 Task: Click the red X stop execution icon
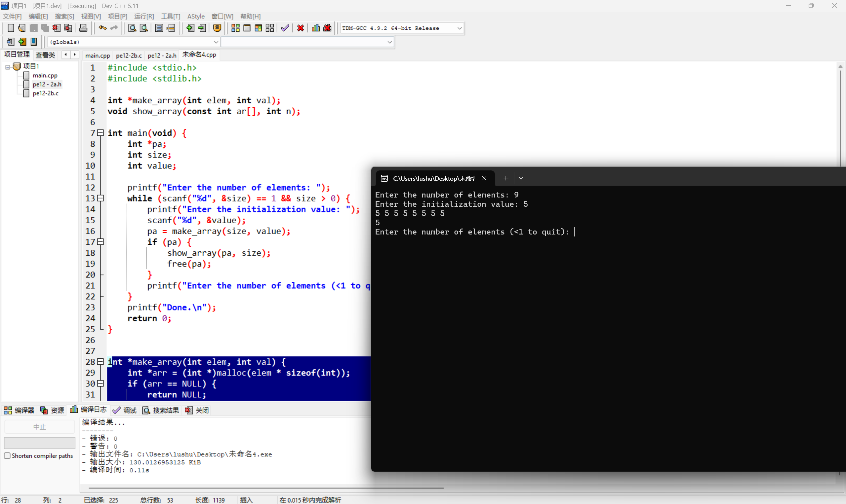(x=301, y=28)
